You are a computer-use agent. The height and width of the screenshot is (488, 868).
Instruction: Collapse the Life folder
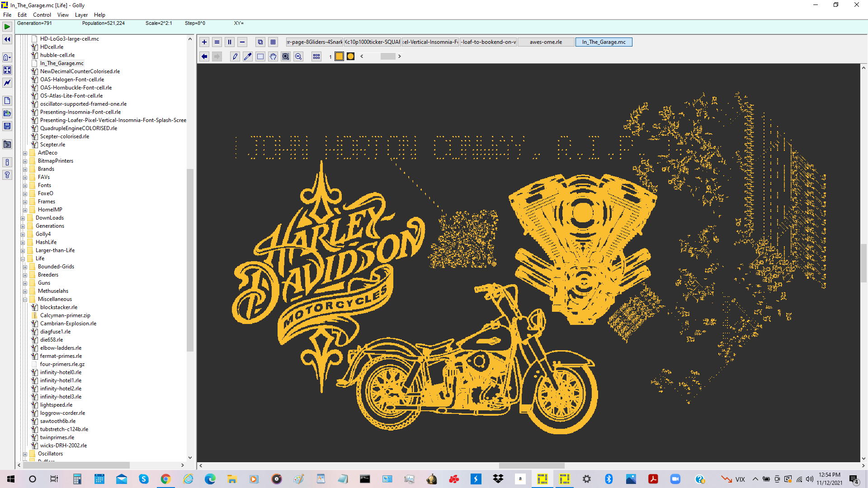coord(23,258)
